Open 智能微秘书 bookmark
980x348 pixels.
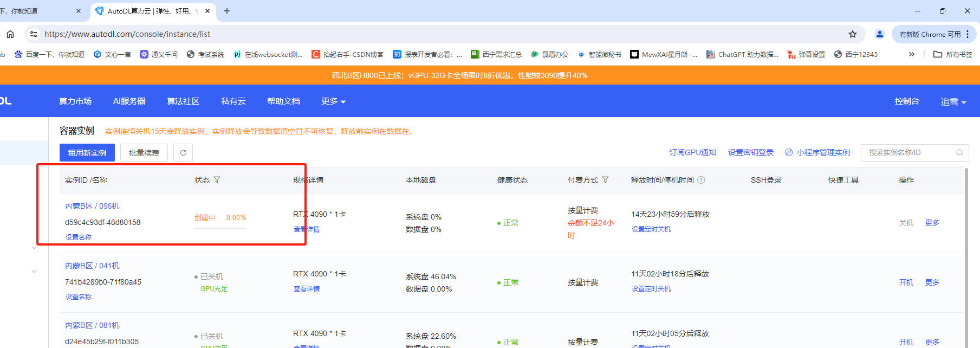coord(599,54)
